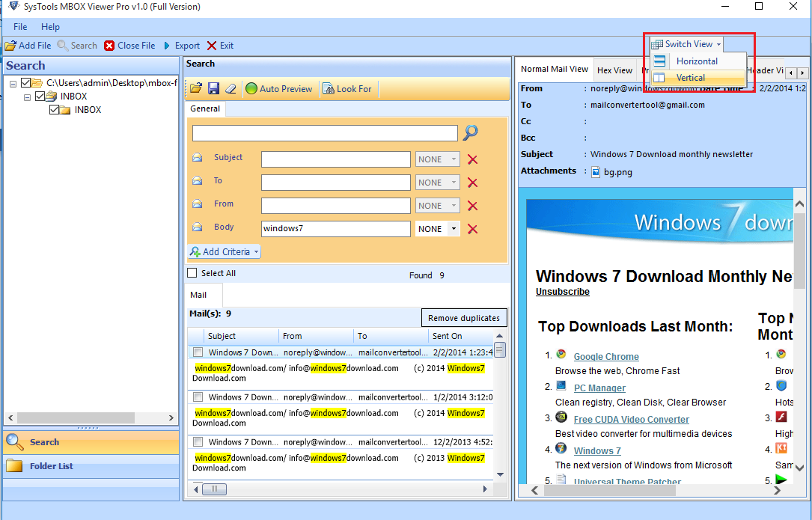The width and height of the screenshot is (812, 520).
Task: Click Auto Preview in the search toolbar
Action: (278, 88)
